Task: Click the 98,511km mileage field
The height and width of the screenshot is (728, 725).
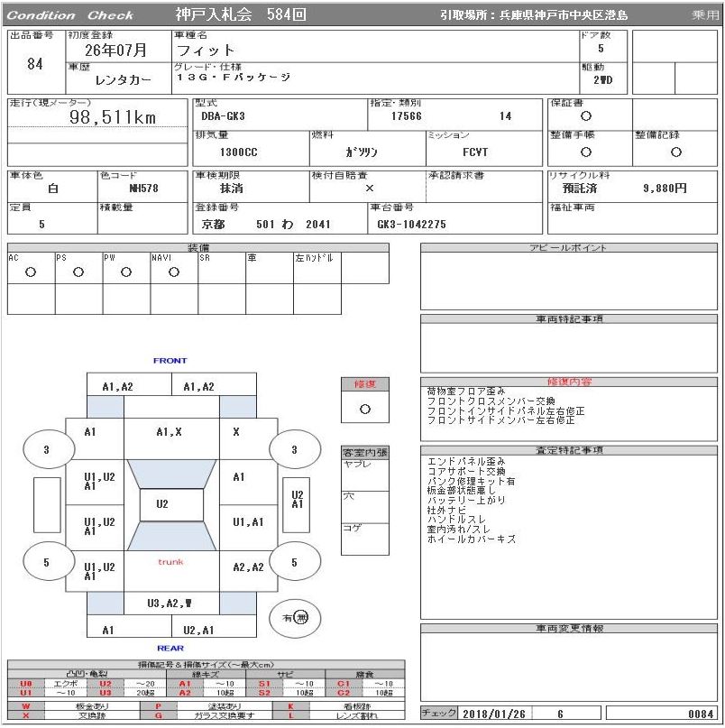Action: [114, 118]
